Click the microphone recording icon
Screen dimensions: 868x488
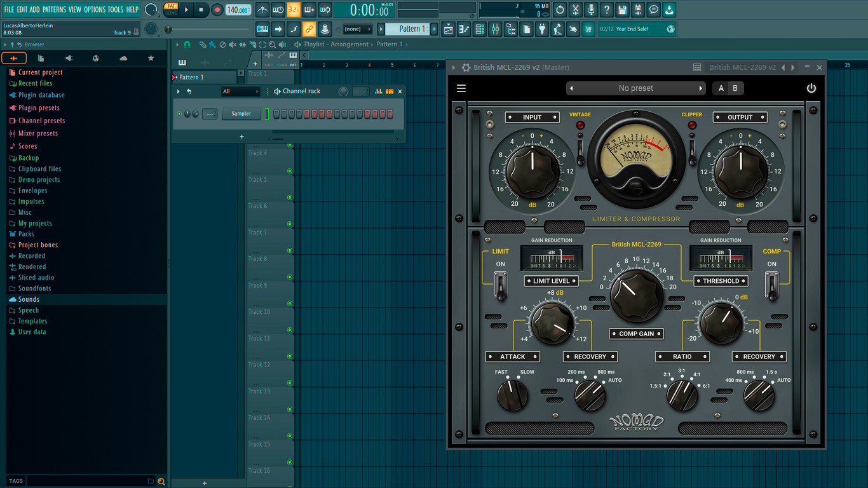(591, 10)
